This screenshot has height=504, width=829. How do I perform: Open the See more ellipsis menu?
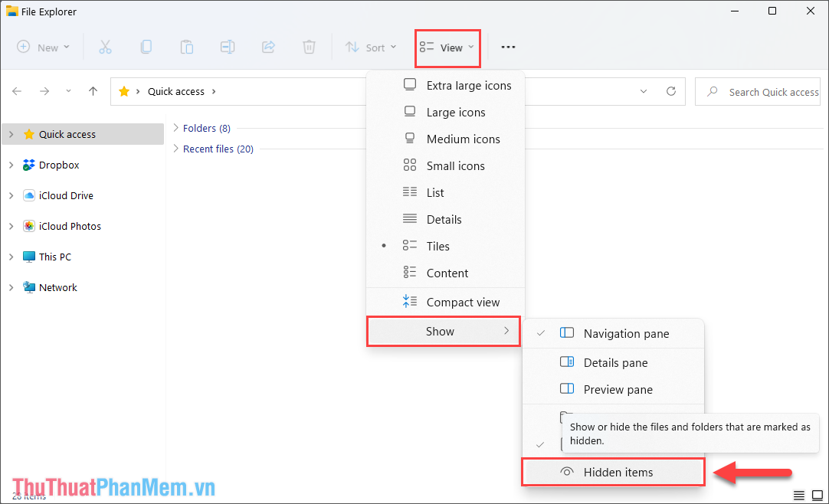(x=508, y=47)
